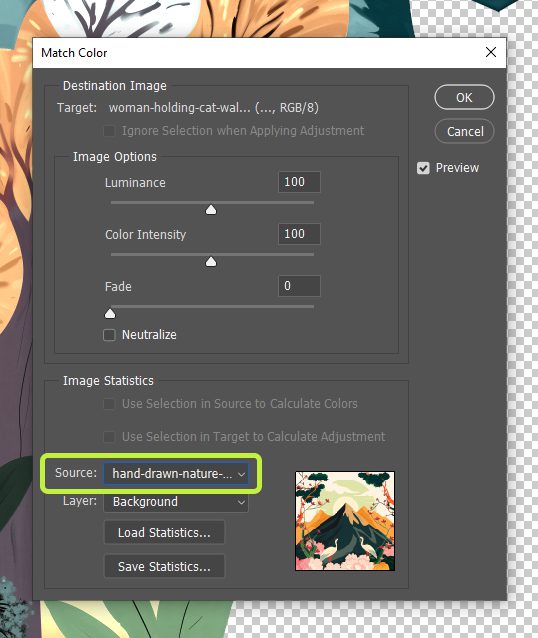538x638 pixels.
Task: Click the Luminance value field
Action: [299, 182]
